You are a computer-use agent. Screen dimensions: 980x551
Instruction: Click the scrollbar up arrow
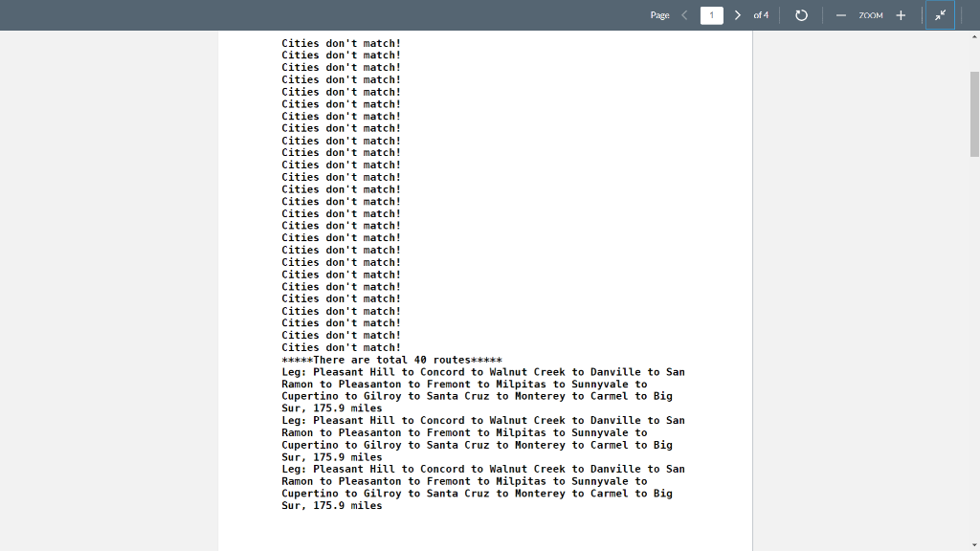(974, 37)
